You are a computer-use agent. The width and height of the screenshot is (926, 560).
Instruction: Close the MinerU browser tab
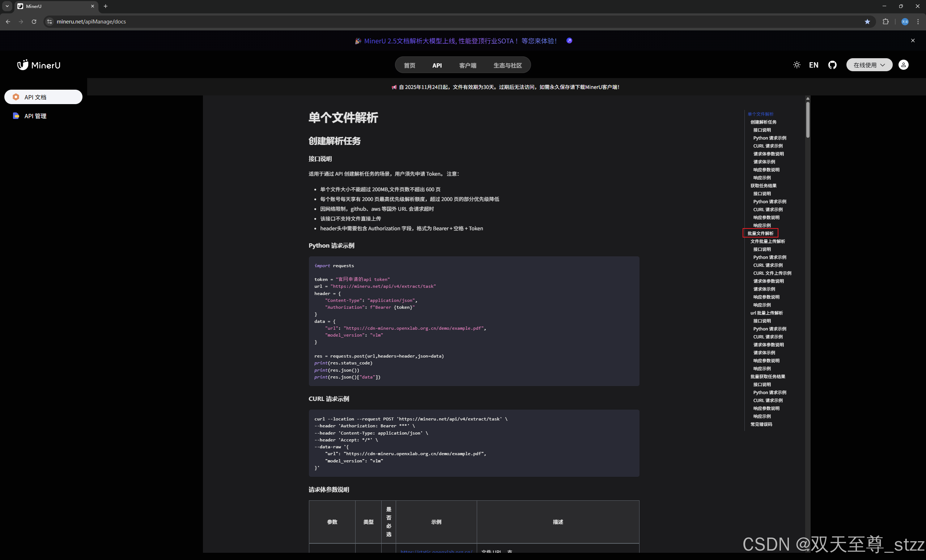[x=93, y=6]
